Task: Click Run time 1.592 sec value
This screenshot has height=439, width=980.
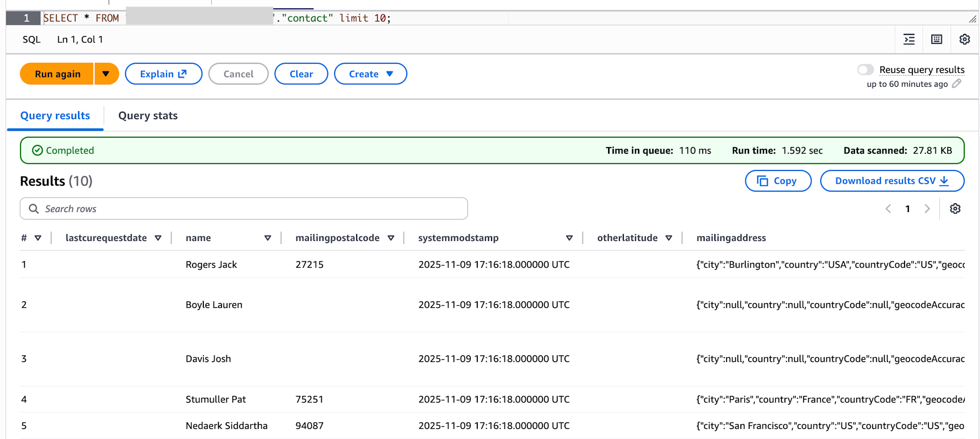Action: [802, 150]
